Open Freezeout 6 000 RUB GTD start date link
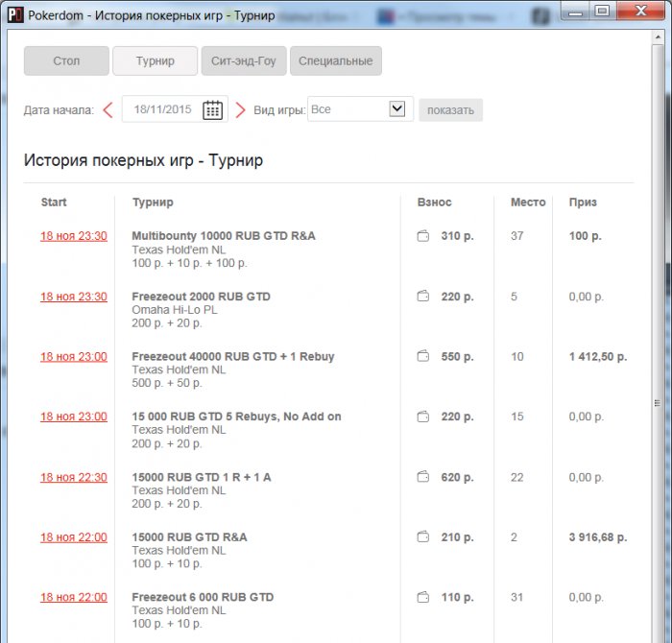Viewport: 672px width, 643px height. tap(74, 597)
